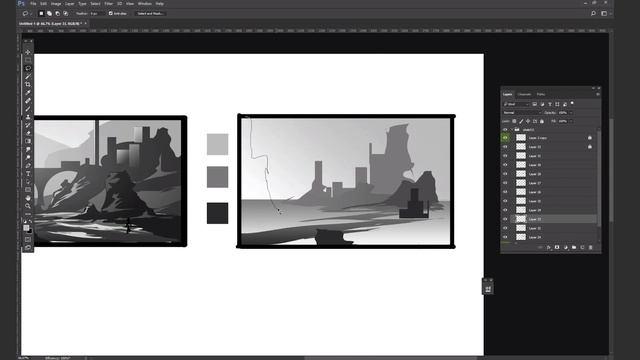Collapse the layer group arrow
The width and height of the screenshot is (640, 360).
coord(512,129)
